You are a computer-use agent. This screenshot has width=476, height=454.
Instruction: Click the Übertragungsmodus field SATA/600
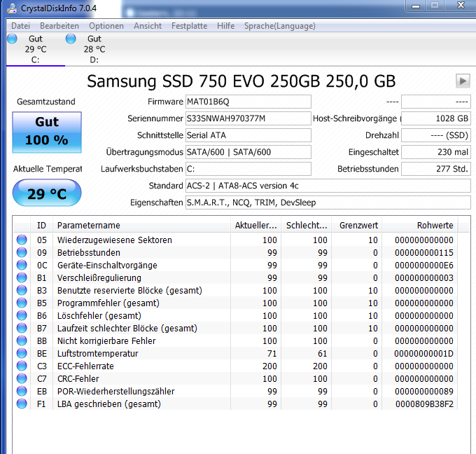pos(248,152)
